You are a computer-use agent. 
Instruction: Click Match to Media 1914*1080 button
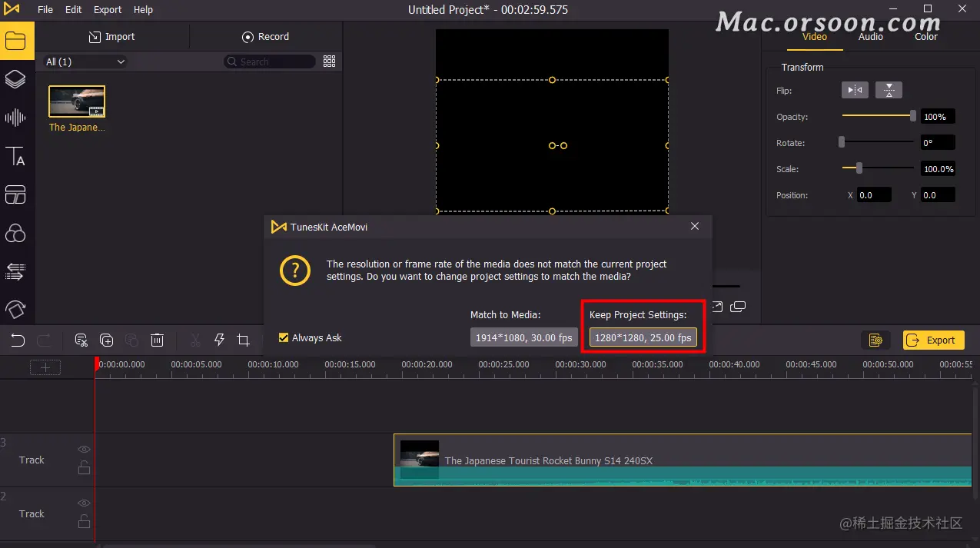pos(524,337)
